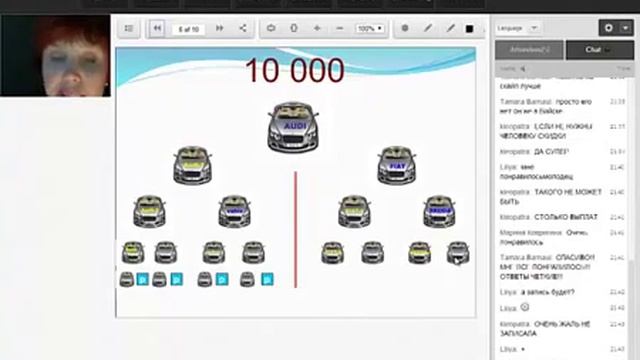Open the slide list panel icon
The height and width of the screenshot is (360, 640).
pyautogui.click(x=129, y=28)
